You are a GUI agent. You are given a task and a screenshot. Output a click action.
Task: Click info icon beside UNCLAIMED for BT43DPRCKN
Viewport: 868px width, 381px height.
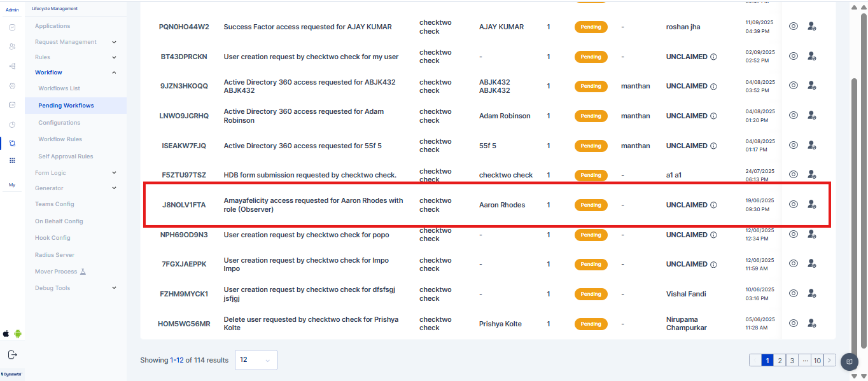coord(713,57)
